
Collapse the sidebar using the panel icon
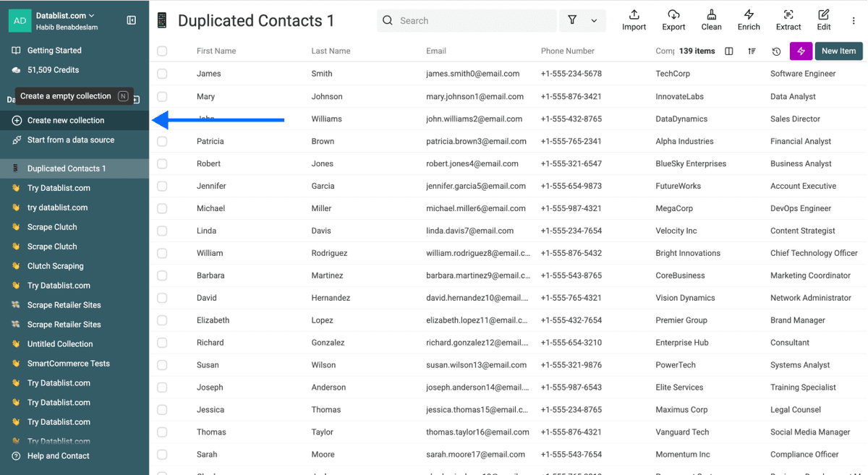[x=131, y=20]
